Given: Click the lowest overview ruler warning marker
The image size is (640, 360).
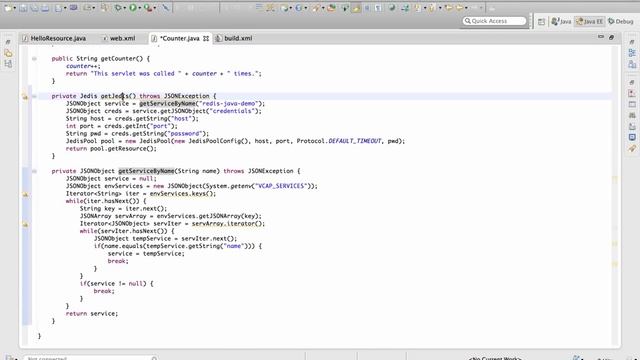Looking at the screenshot, I should 615,264.
